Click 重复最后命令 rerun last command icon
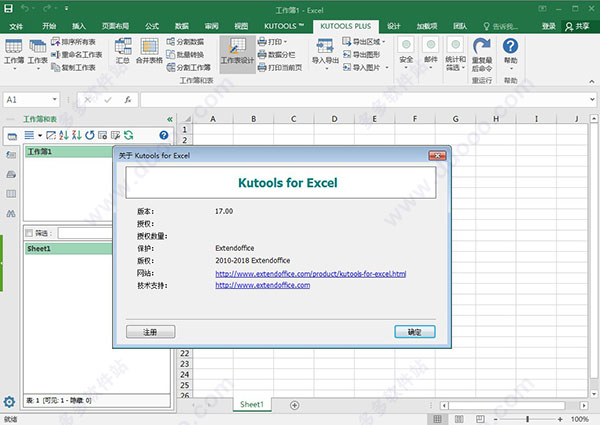The image size is (600, 425). pos(482,54)
